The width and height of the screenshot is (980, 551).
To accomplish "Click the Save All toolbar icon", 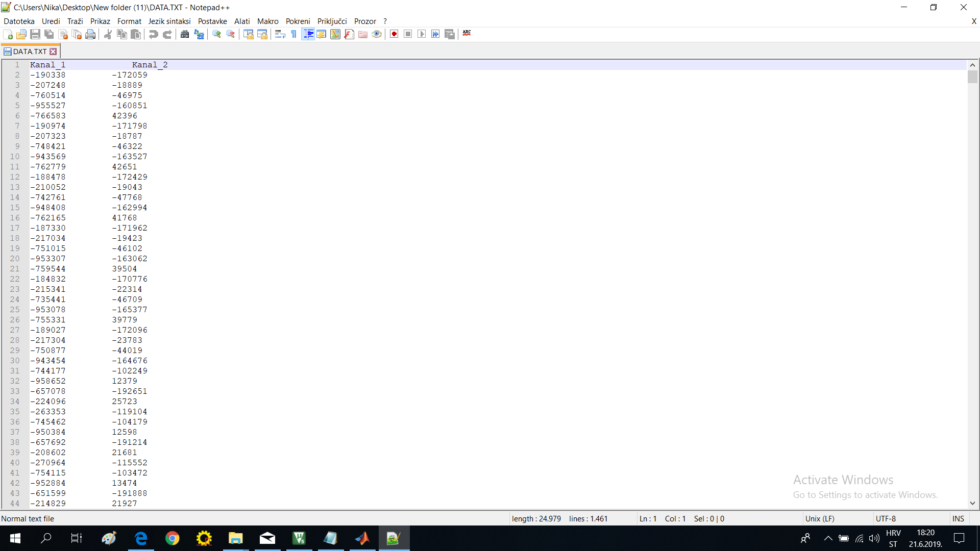I will point(49,34).
